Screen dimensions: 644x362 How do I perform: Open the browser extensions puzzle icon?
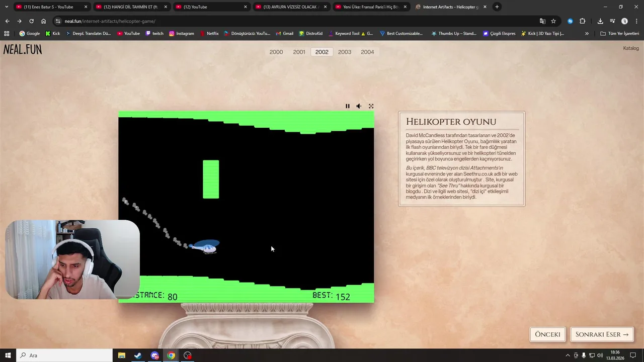click(x=582, y=21)
